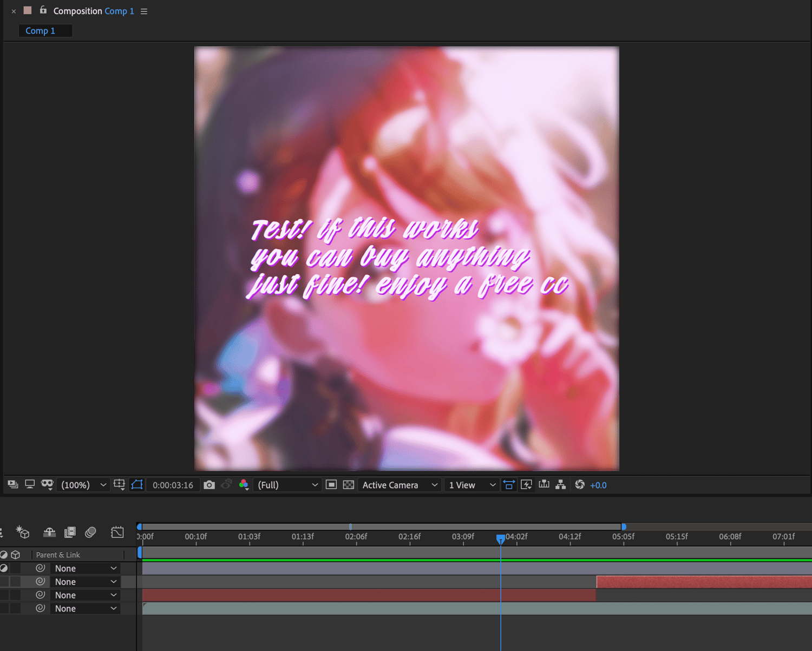Viewport: 812px width, 651px height.
Task: Click the pick whip on fourth layer
Action: (x=40, y=608)
